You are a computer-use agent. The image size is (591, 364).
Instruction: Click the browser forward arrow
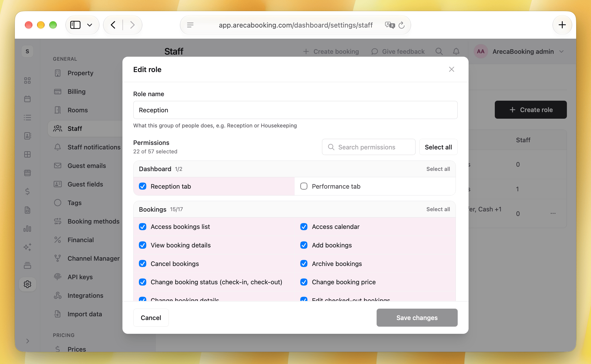[x=132, y=25]
